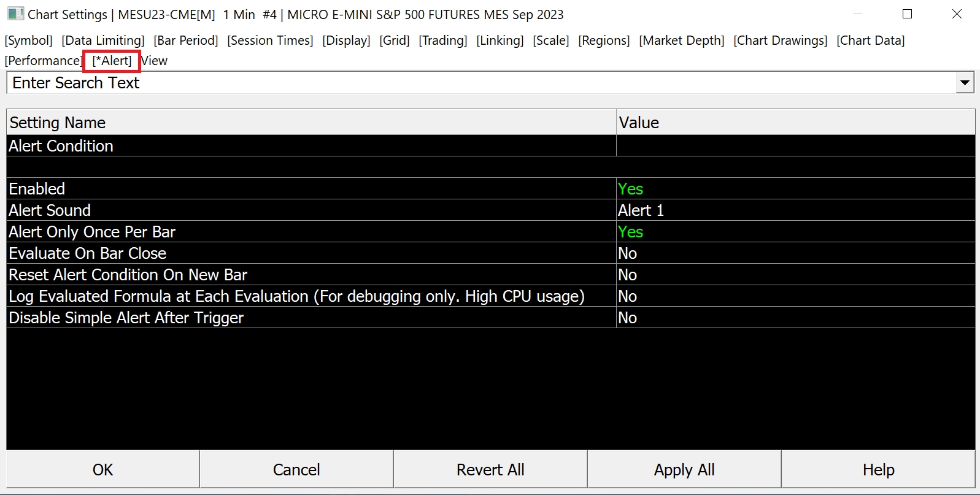980x495 pixels.
Task: Go to the Chart Drawings tab
Action: point(780,40)
